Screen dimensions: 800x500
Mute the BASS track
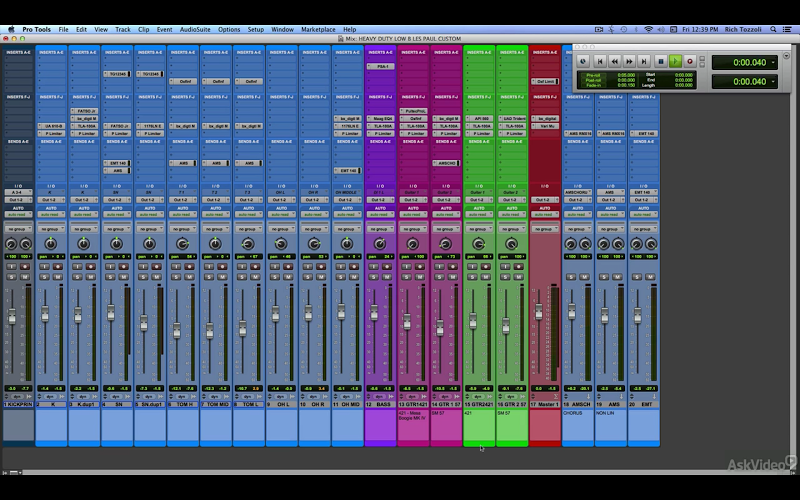[x=387, y=277]
